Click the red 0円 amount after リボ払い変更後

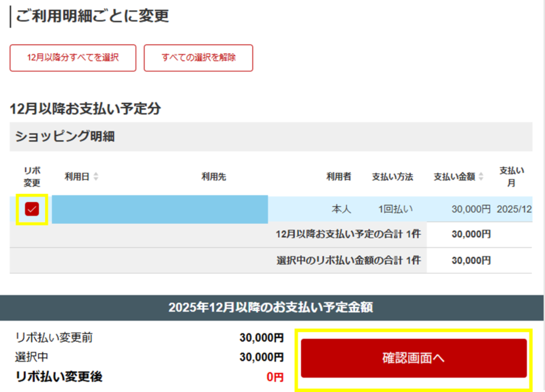[275, 376]
